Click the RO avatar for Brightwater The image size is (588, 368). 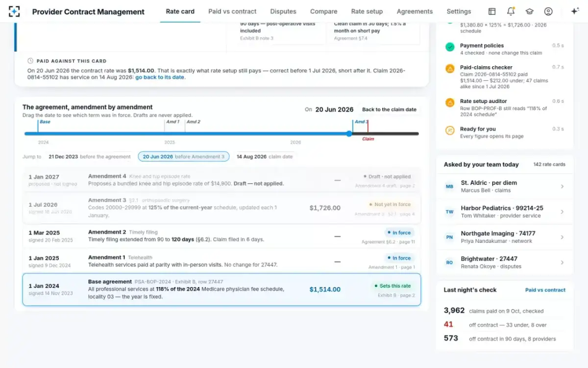coord(449,263)
